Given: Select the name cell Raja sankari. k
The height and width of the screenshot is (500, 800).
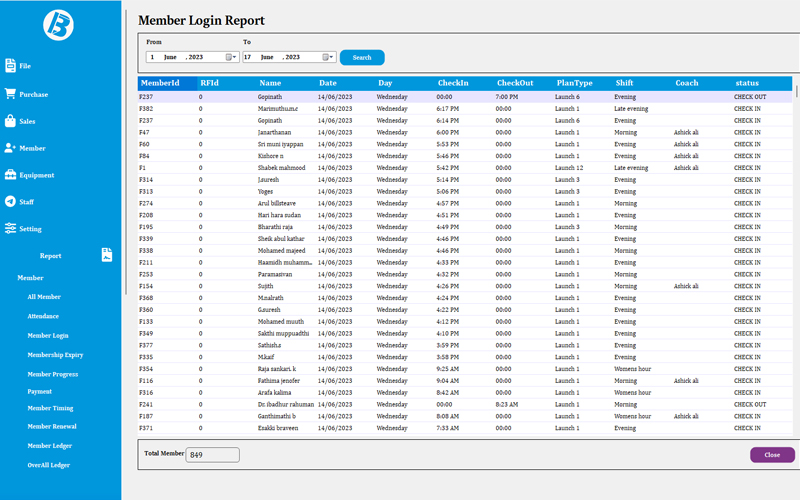Looking at the screenshot, I should [277, 369].
